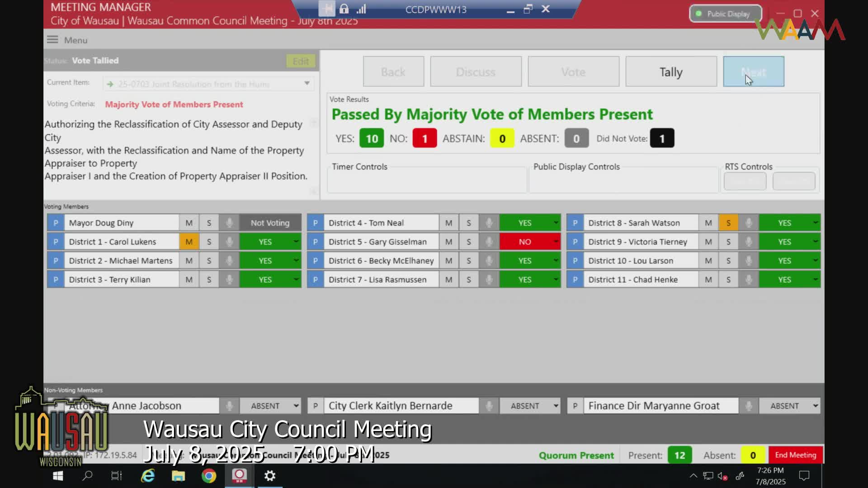This screenshot has height=488, width=868.
Task: Click microphone icon for District 8 Sarah Watson
Action: coord(749,223)
